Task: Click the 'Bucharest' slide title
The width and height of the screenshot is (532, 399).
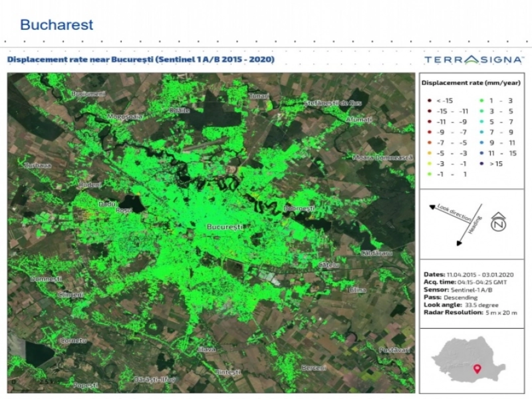Action: 57,25
